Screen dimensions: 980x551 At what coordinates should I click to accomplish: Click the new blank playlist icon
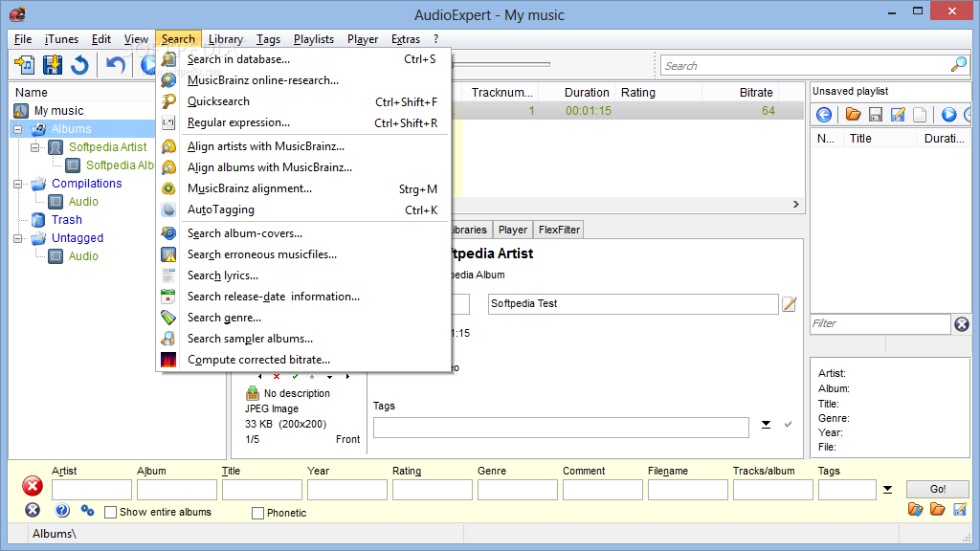click(x=920, y=115)
